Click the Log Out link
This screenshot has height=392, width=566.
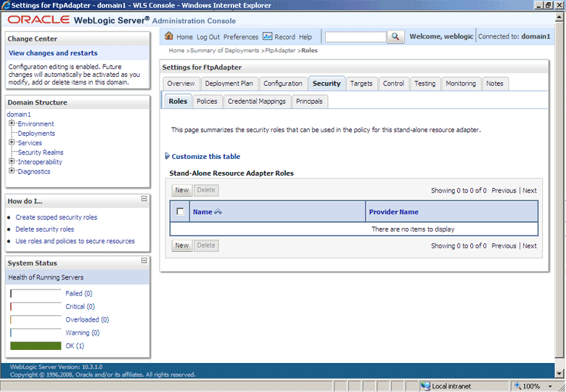208,37
